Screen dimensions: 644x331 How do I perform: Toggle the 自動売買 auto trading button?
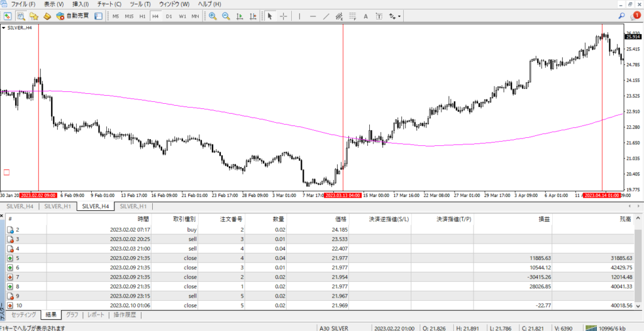point(73,16)
